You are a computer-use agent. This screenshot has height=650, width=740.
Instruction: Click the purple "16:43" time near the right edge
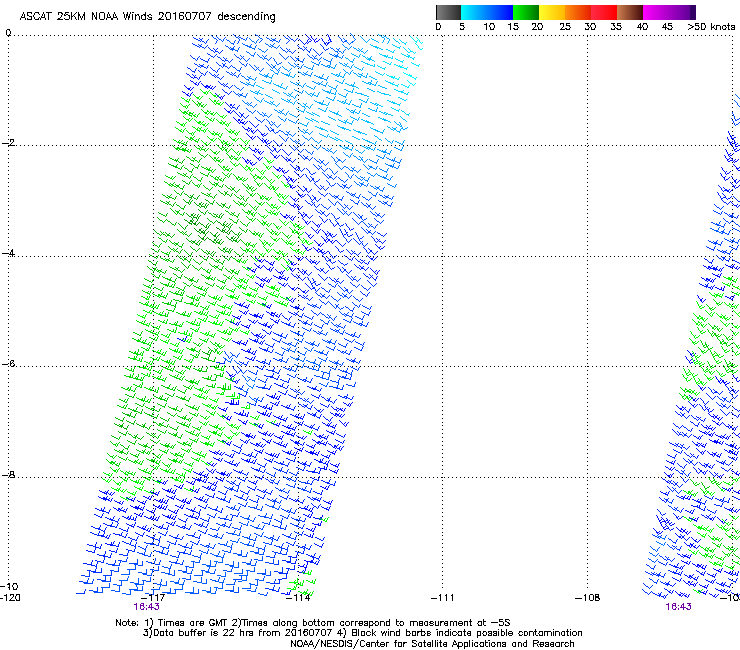678,607
